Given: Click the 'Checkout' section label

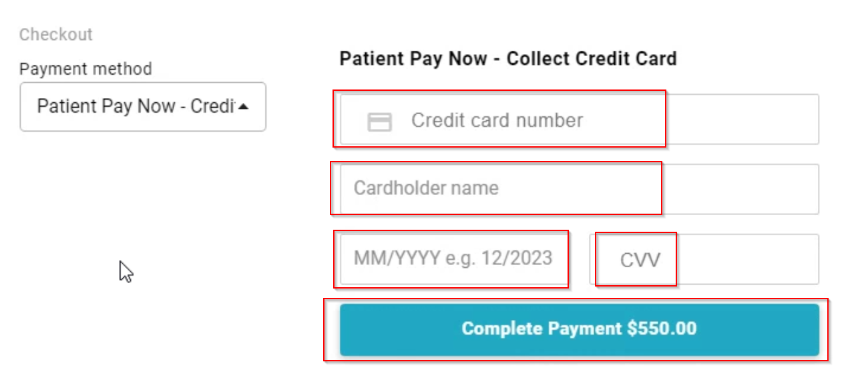Looking at the screenshot, I should [56, 34].
